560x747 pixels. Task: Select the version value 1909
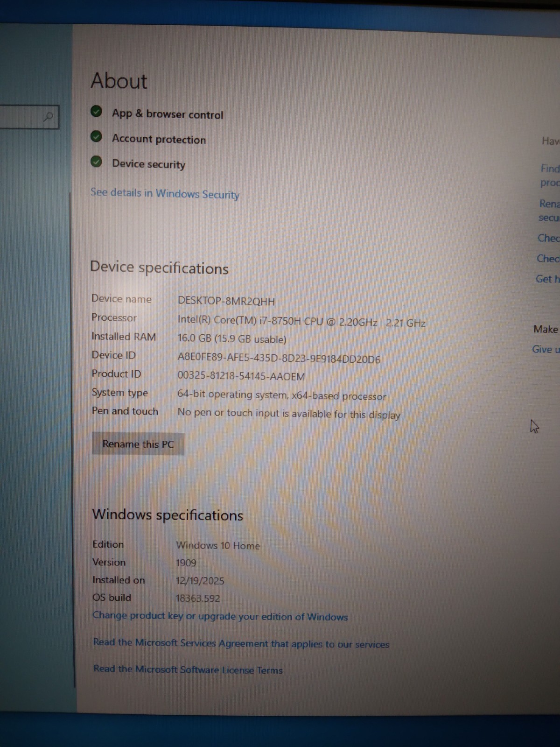186,563
